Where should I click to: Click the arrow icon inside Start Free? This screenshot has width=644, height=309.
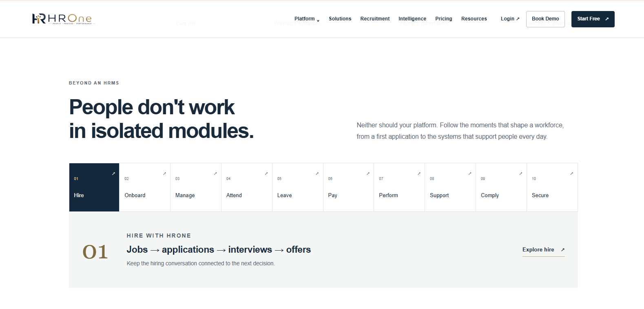(x=607, y=19)
